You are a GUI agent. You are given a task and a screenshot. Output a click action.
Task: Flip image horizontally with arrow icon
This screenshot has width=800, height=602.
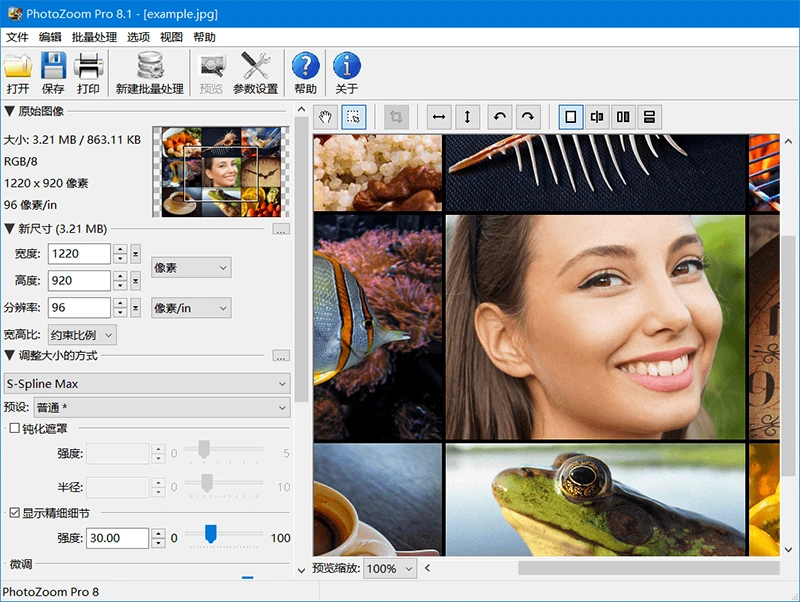point(438,117)
